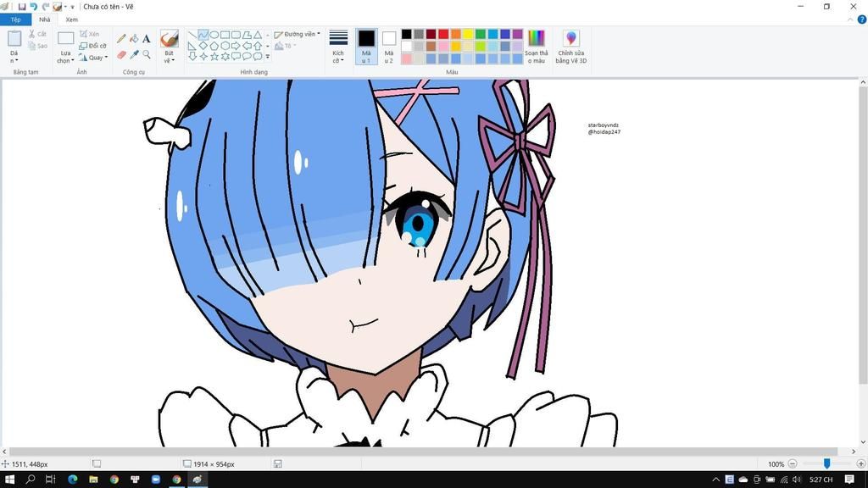The height and width of the screenshot is (488, 868).
Task: Pick the red color swatch
Action: tap(443, 34)
